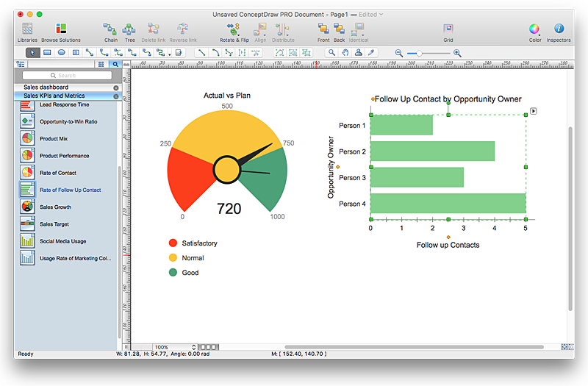Screen dimensions: 588x386
Task: Select the Sales KPIs and Metrics library
Action: pos(54,96)
